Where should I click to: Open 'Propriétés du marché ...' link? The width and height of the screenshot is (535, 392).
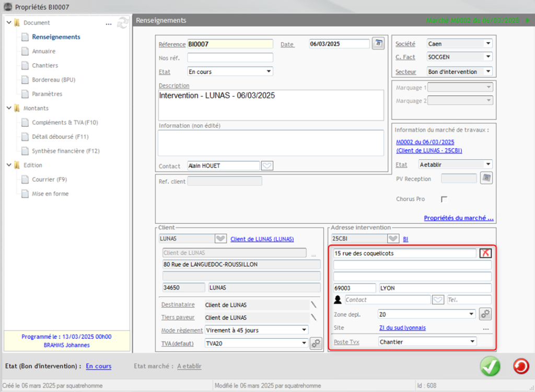point(458,218)
